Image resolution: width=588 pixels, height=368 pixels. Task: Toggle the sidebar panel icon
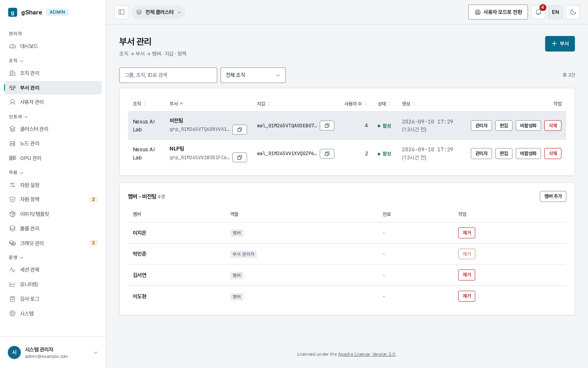[x=121, y=12]
